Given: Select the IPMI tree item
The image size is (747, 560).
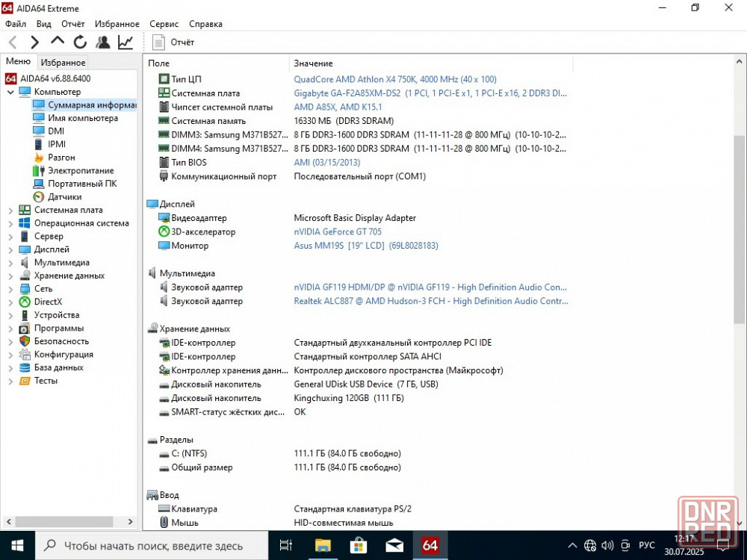Looking at the screenshot, I should coord(49,144).
